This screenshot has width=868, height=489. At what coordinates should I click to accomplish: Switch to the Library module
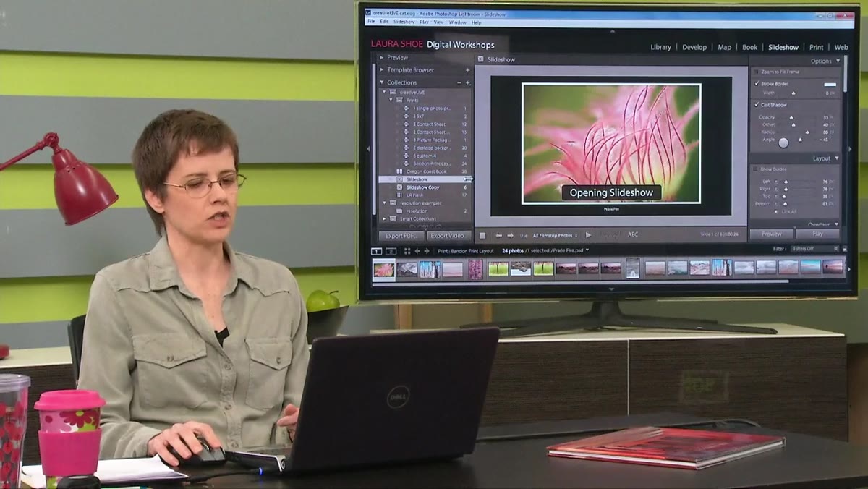(660, 47)
